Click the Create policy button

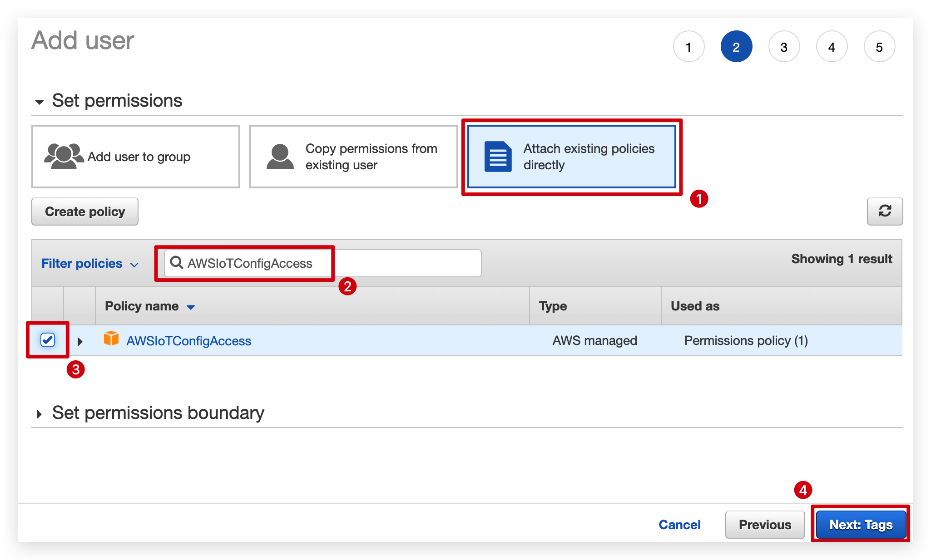pyautogui.click(x=85, y=211)
